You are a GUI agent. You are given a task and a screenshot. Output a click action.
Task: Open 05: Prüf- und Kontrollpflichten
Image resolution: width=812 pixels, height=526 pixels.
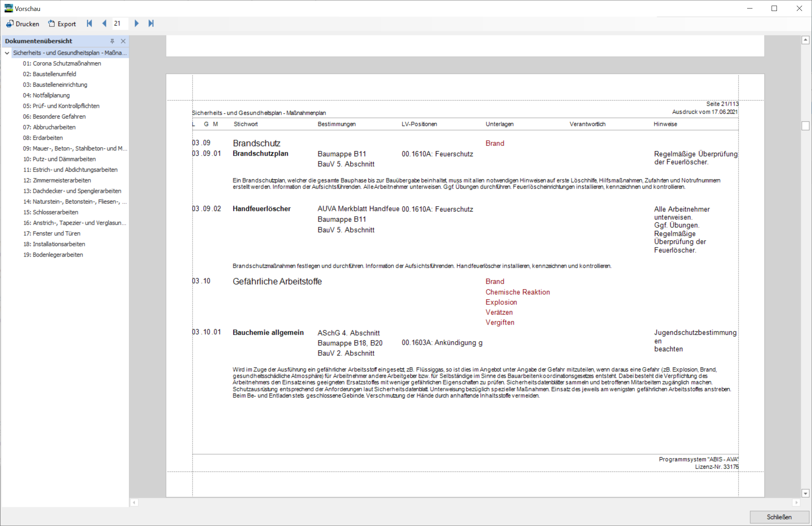(x=61, y=106)
